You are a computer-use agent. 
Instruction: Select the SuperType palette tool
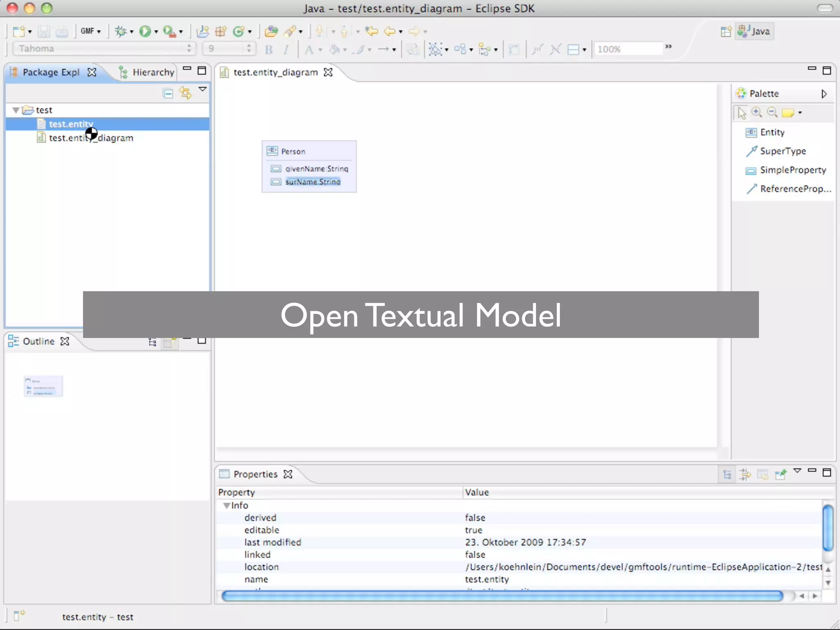pos(776,151)
